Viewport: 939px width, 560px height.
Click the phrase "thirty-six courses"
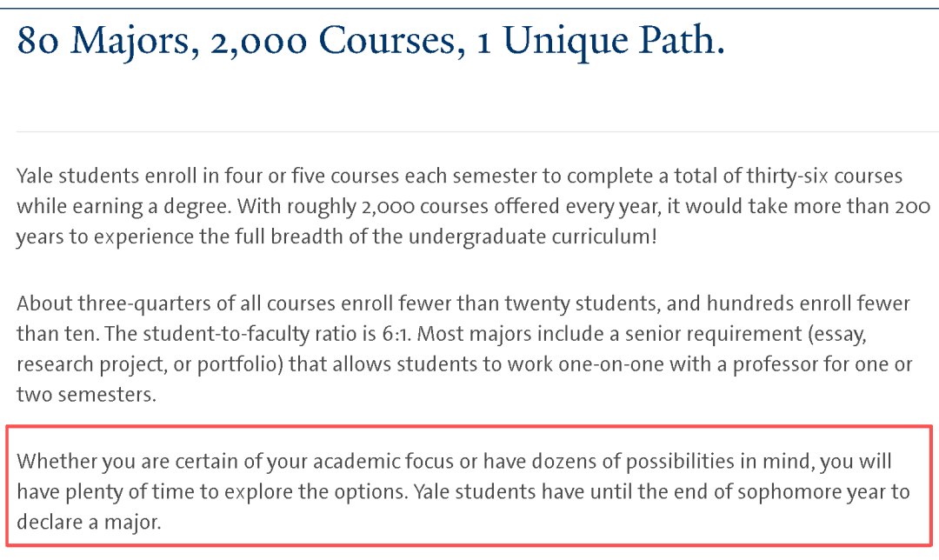tap(824, 177)
